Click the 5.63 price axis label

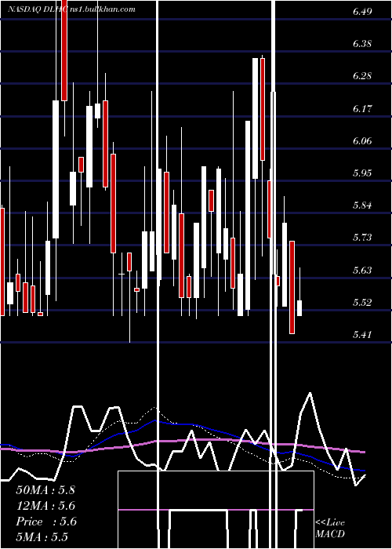pos(362,270)
